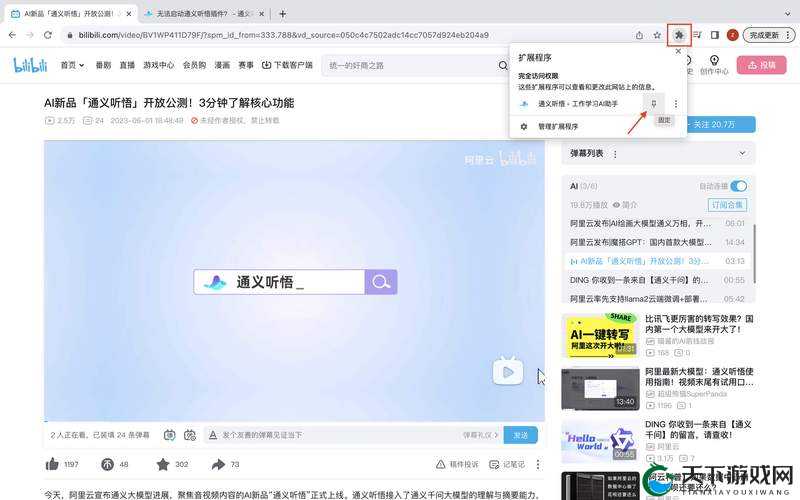Like the video with thumbs-up icon
This screenshot has height=500, width=800.
52,464
